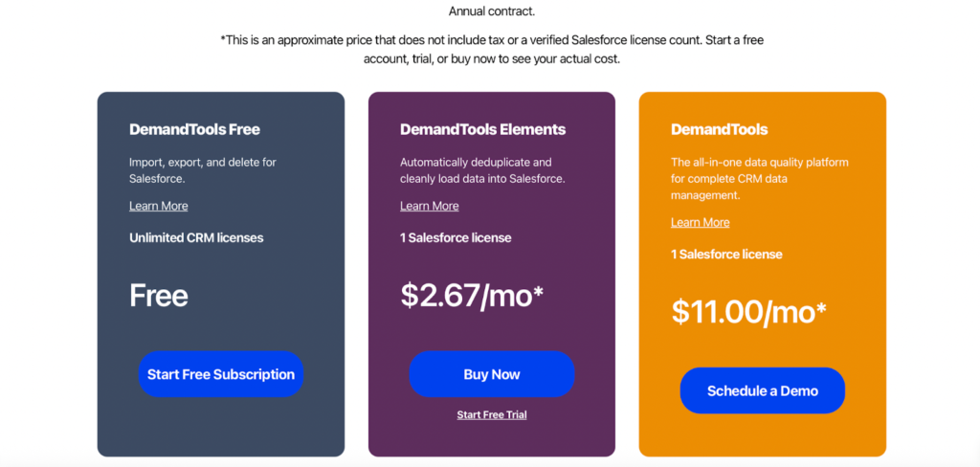Click the Annual contract text at top

[x=492, y=11]
